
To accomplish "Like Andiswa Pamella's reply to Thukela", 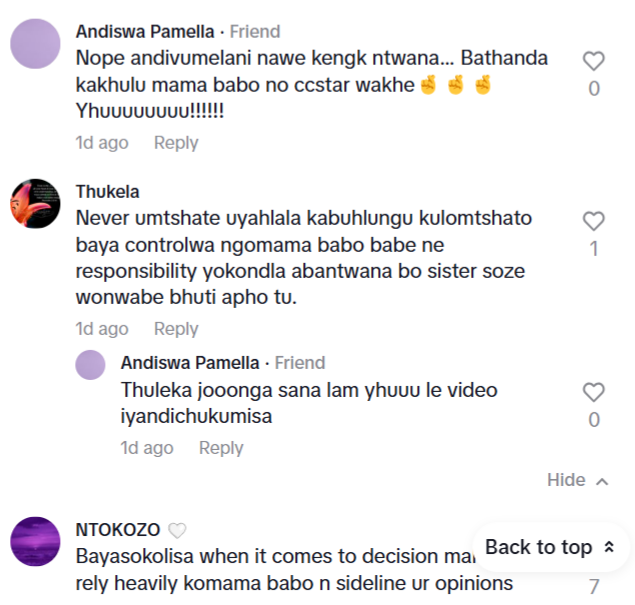I will click(x=593, y=392).
